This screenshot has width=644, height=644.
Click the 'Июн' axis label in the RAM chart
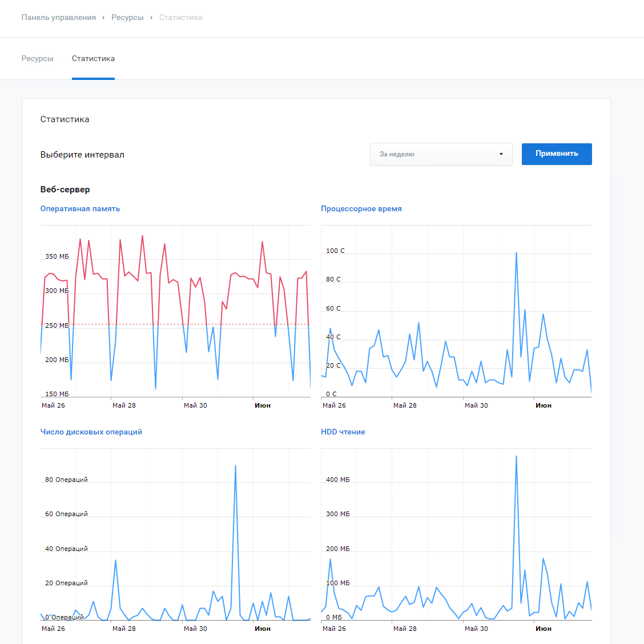point(263,405)
